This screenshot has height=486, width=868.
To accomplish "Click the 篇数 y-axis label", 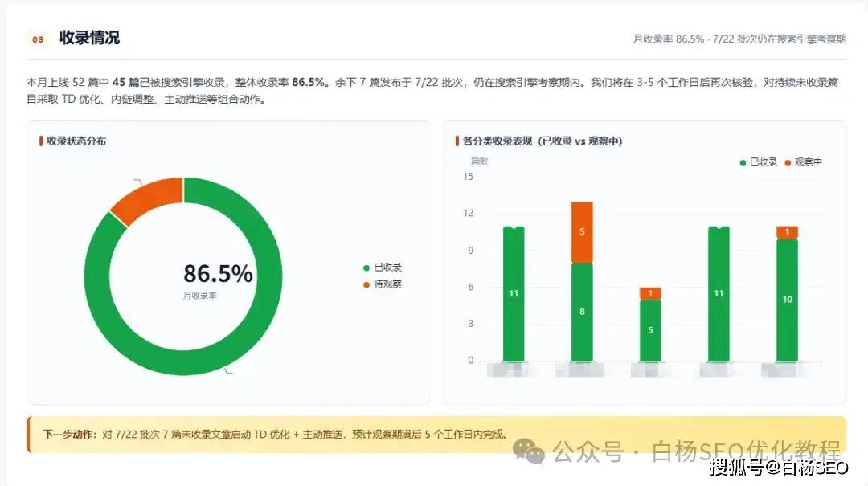I will point(479,161).
